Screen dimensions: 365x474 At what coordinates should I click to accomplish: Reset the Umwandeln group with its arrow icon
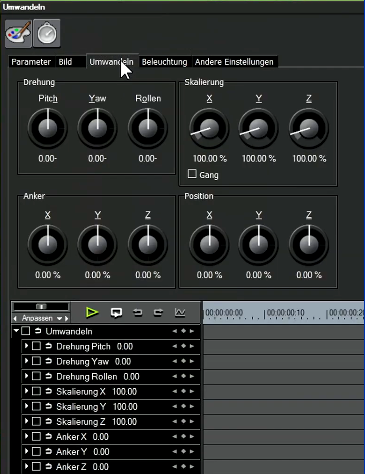click(38, 331)
